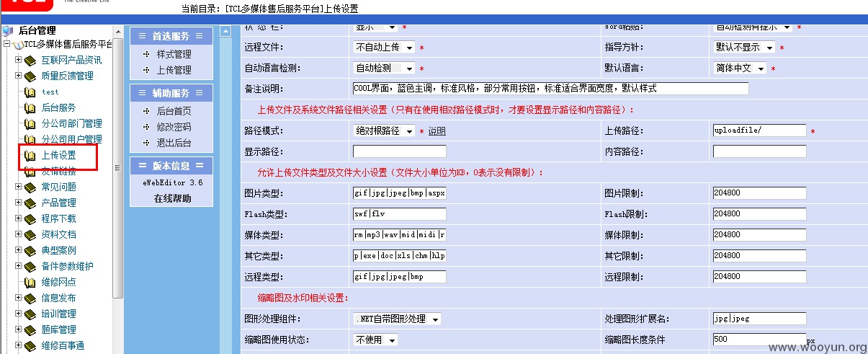Click the middle panel scroll-up arrow
Screen dimensions: 868x354
(225, 31)
